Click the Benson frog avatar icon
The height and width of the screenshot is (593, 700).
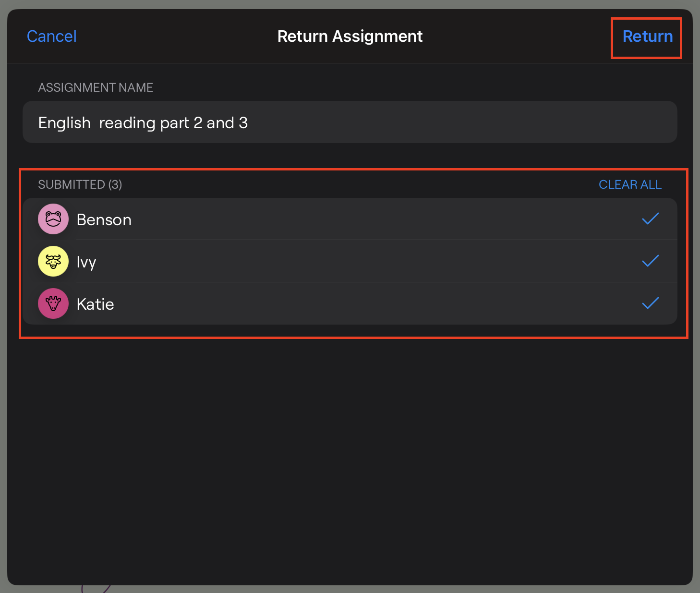pos(53,219)
